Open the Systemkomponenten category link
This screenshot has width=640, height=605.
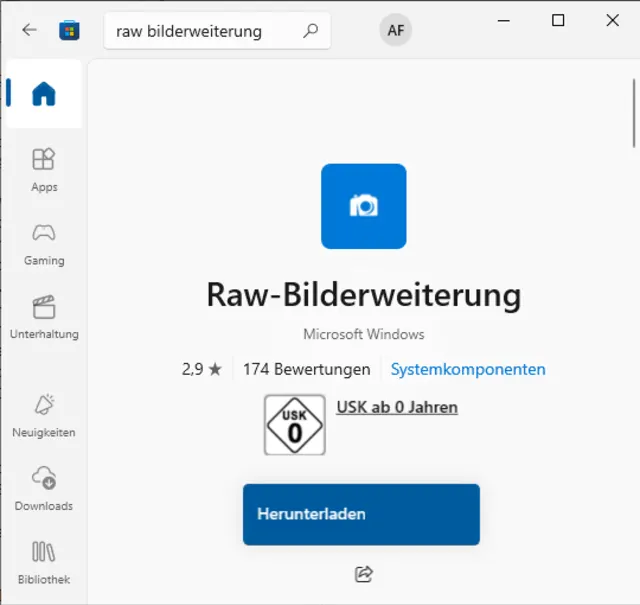[x=468, y=369]
